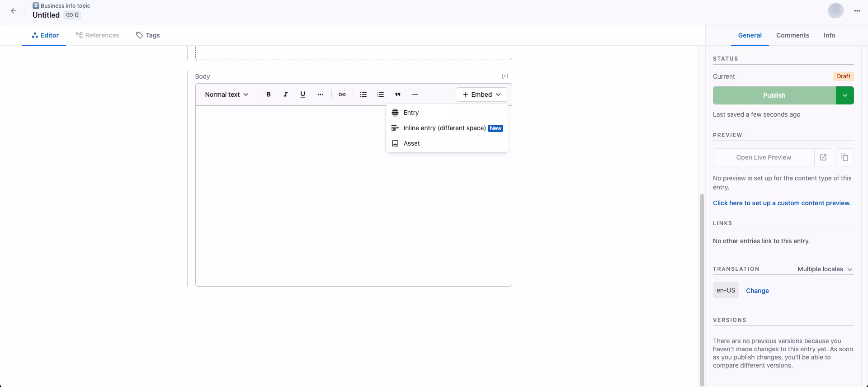Open the Body field comment icon

coord(505,76)
